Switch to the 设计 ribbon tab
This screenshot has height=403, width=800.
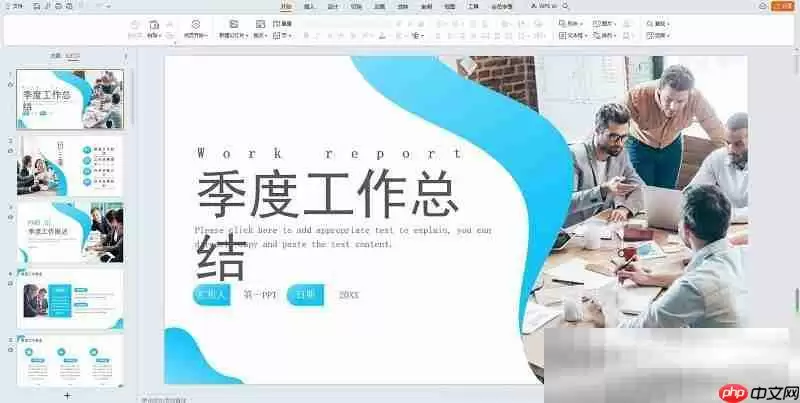(x=333, y=6)
